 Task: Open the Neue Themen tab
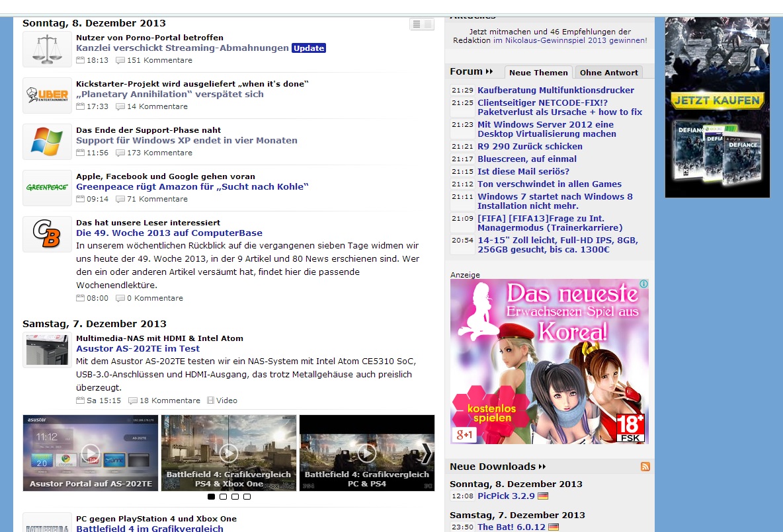[538, 72]
